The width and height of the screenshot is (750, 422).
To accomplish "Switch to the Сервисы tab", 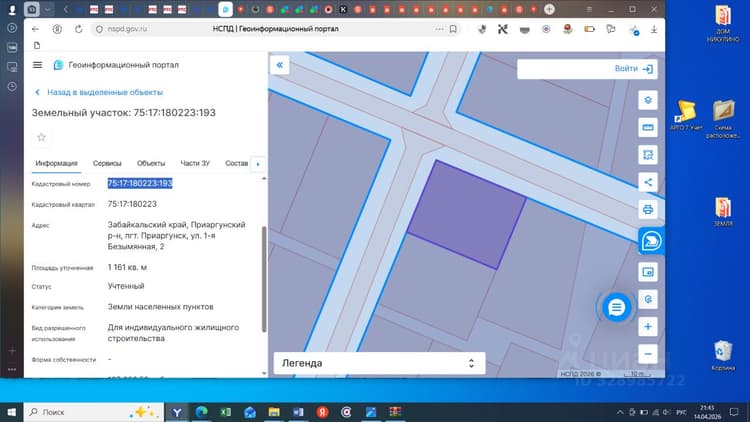I will (x=107, y=163).
